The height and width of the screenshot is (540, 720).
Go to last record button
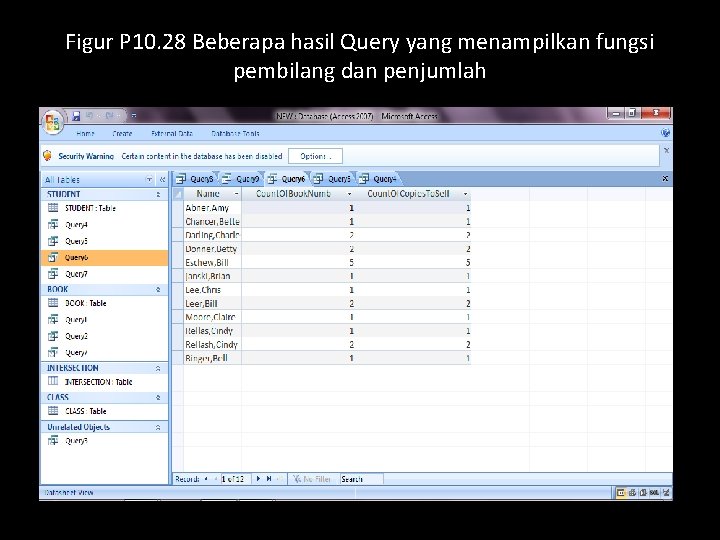(x=269, y=479)
